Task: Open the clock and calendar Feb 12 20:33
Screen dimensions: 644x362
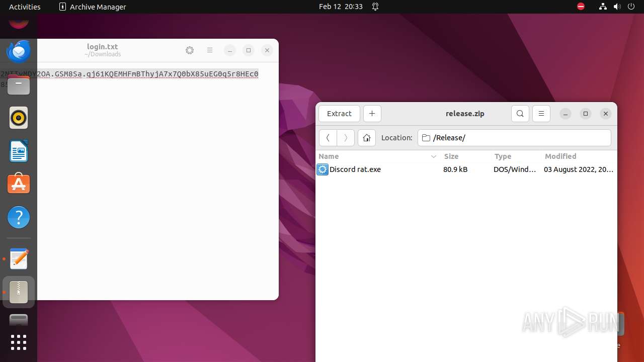Action: click(x=341, y=7)
